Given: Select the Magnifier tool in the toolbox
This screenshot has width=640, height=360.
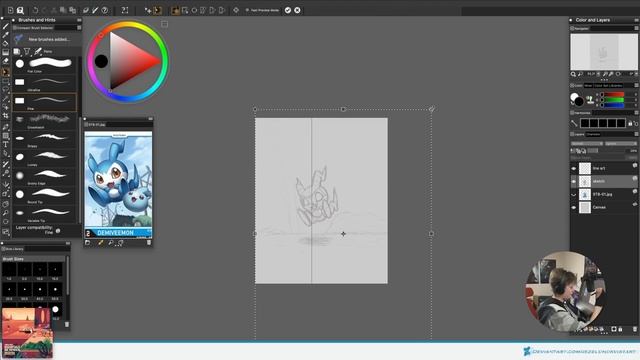Looking at the screenshot, I should pyautogui.click(x=5, y=213).
